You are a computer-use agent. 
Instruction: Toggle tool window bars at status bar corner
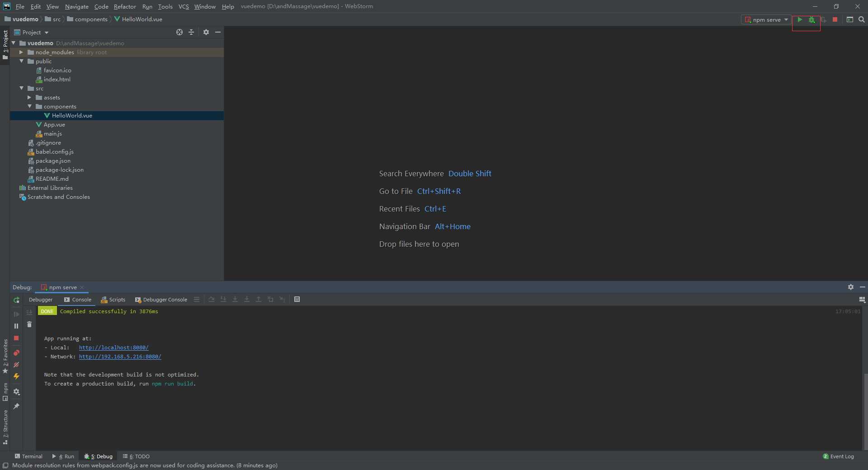point(5,465)
